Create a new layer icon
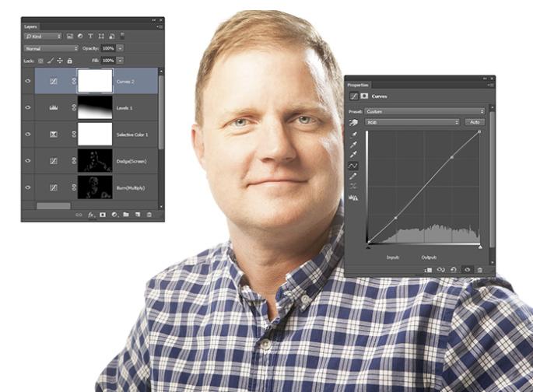The image size is (533, 392). [x=138, y=215]
